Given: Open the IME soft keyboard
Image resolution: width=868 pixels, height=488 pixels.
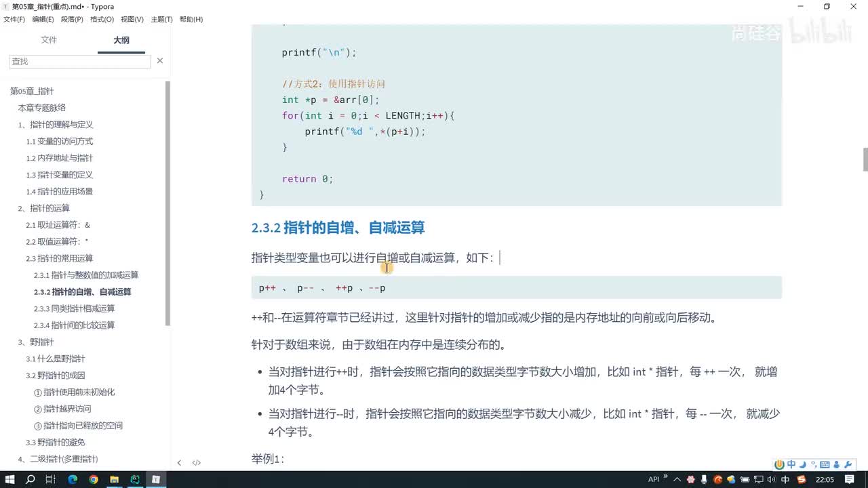Looking at the screenshot, I should [x=825, y=464].
